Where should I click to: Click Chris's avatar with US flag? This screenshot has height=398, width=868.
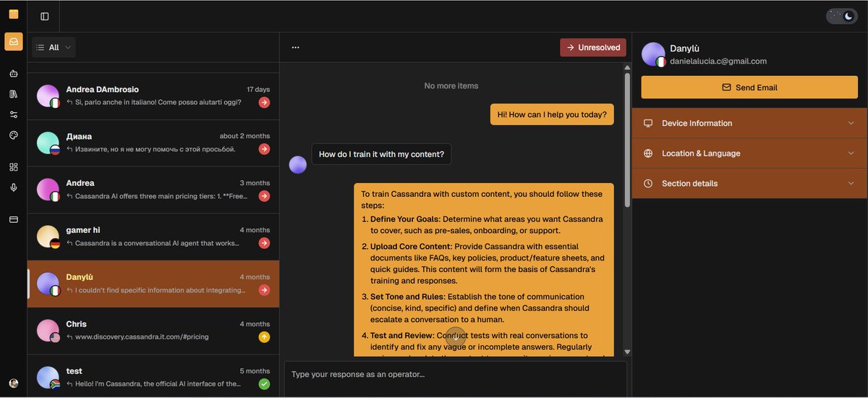pyautogui.click(x=48, y=331)
